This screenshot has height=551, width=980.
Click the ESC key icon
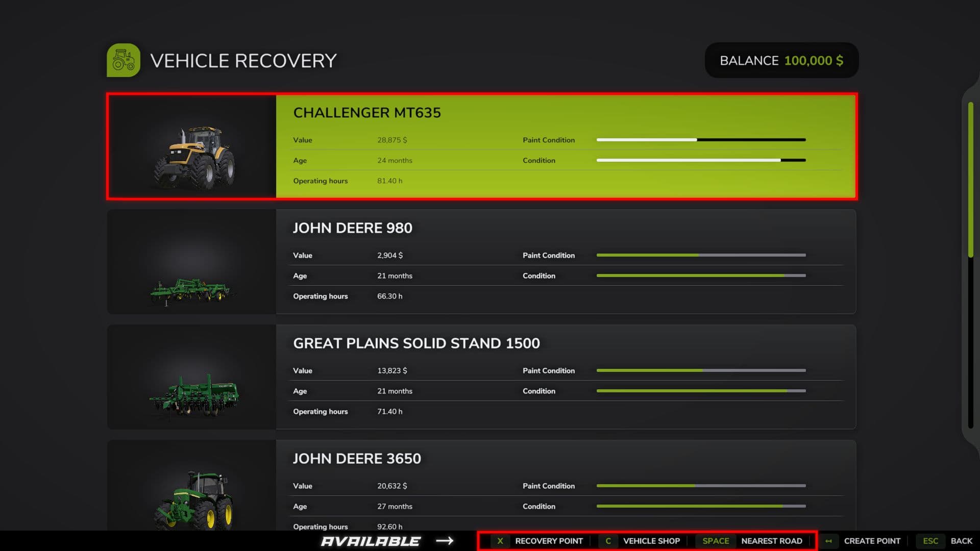click(x=930, y=541)
